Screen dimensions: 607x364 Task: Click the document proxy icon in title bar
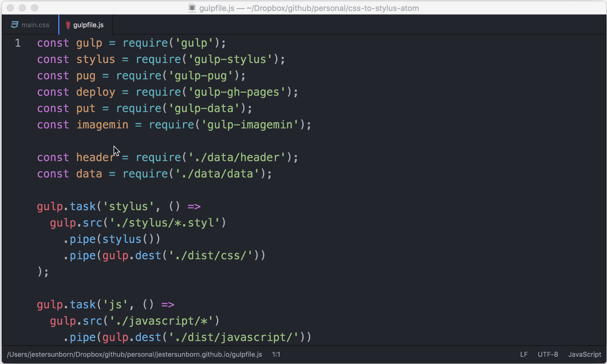point(192,8)
